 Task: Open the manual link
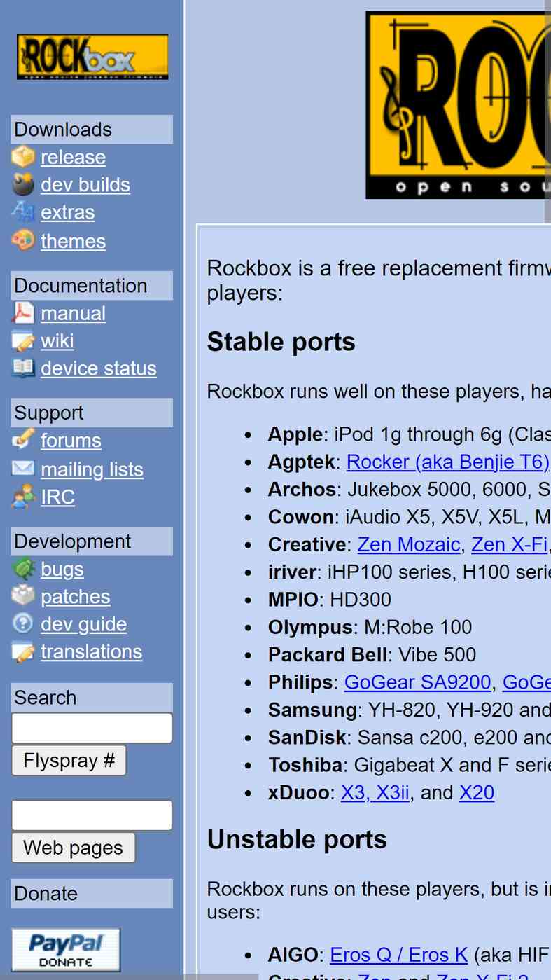pos(73,312)
